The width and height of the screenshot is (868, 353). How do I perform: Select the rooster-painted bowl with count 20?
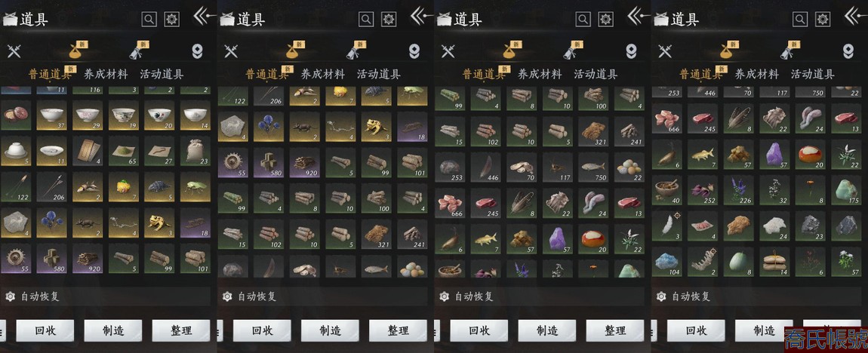pyautogui.click(x=159, y=115)
